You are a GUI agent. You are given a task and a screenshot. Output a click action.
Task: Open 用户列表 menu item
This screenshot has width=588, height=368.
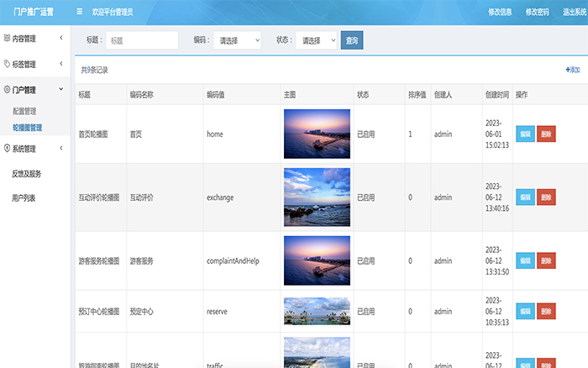tap(24, 198)
